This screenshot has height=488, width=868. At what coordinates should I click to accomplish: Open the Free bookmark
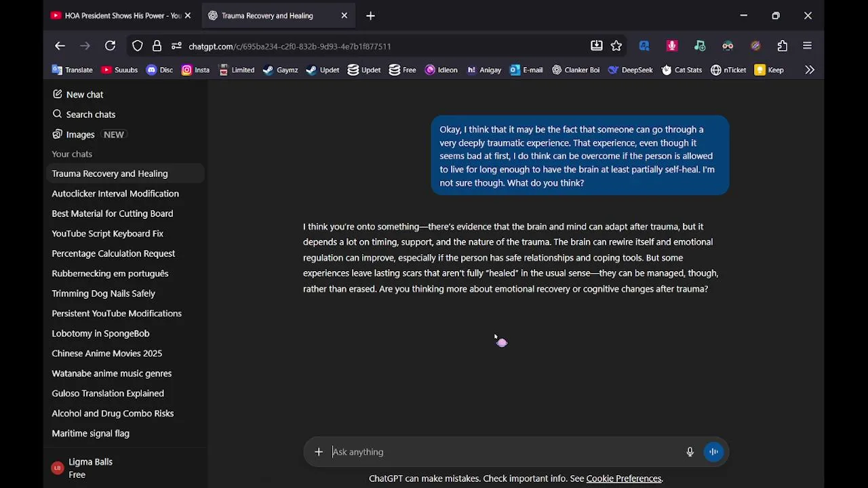[x=403, y=70]
